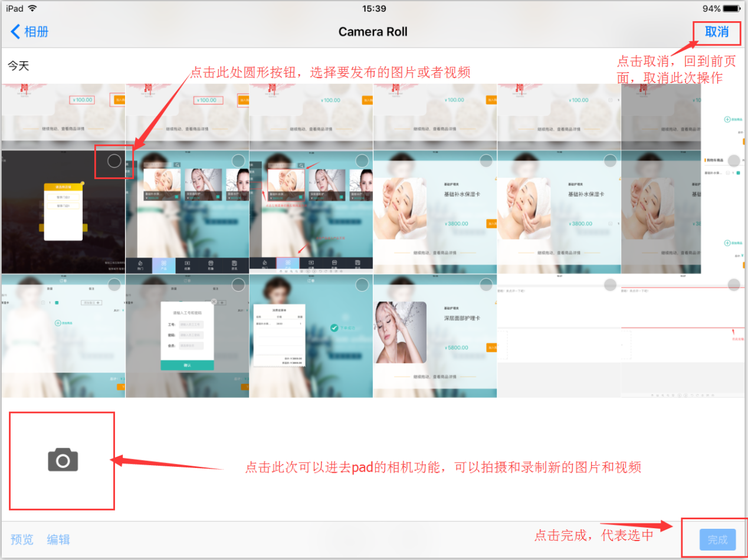Open 预览 to preview selected photos

(x=22, y=539)
